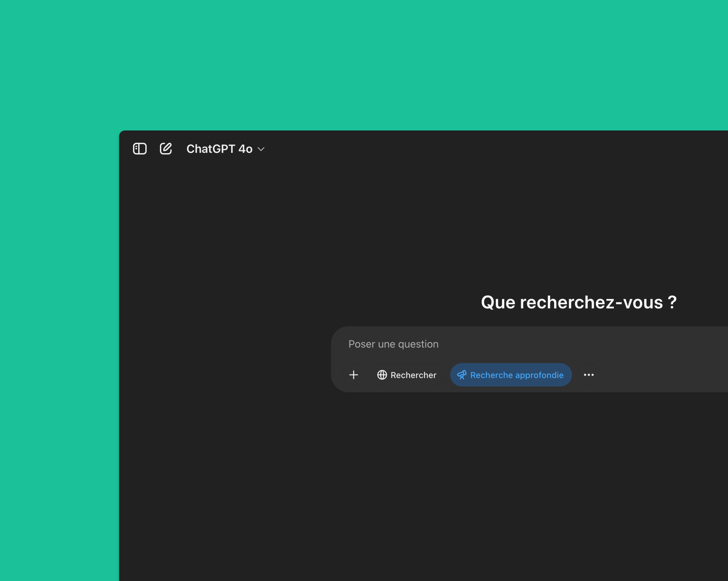This screenshot has height=581, width=728.
Task: Select the globe icon next to Rechercher
Action: [x=382, y=374]
